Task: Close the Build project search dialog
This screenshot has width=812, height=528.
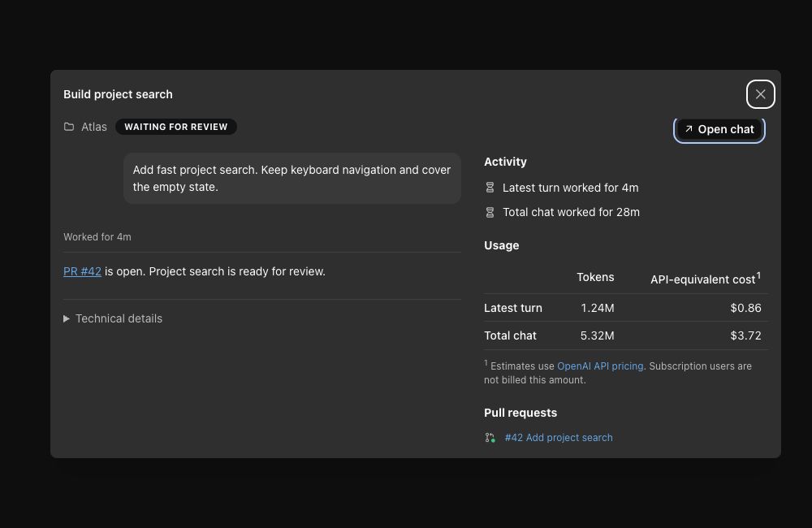Action: tap(760, 94)
